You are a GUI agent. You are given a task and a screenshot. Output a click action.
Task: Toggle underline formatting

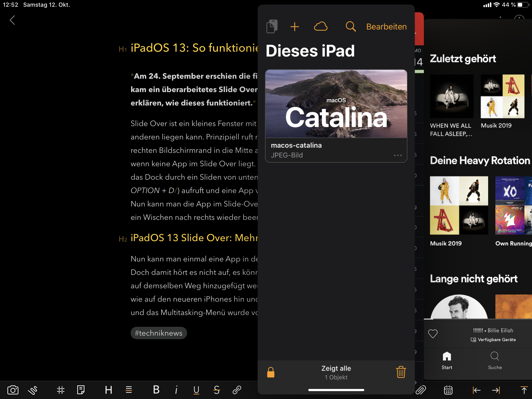[x=196, y=390]
